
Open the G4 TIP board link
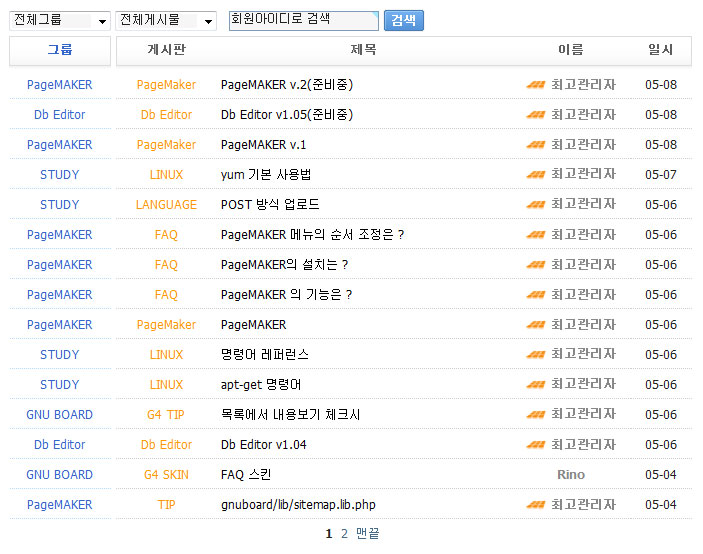pyautogui.click(x=166, y=415)
